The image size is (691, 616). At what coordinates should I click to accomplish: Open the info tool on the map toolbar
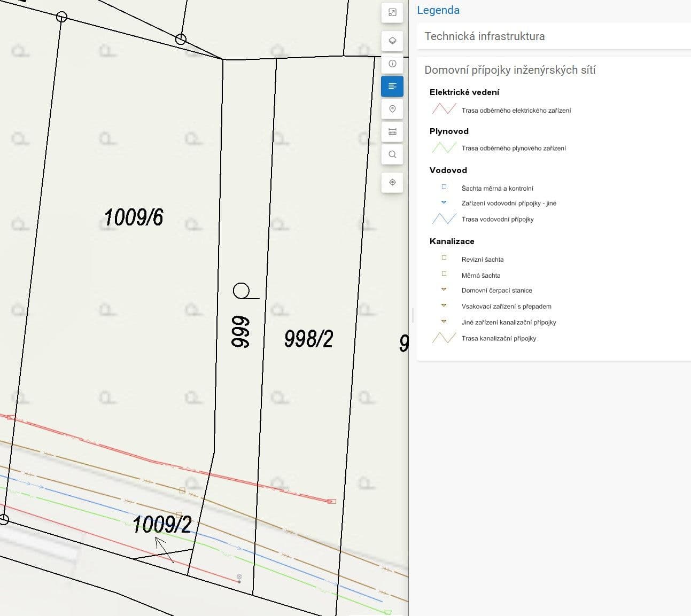tap(392, 64)
